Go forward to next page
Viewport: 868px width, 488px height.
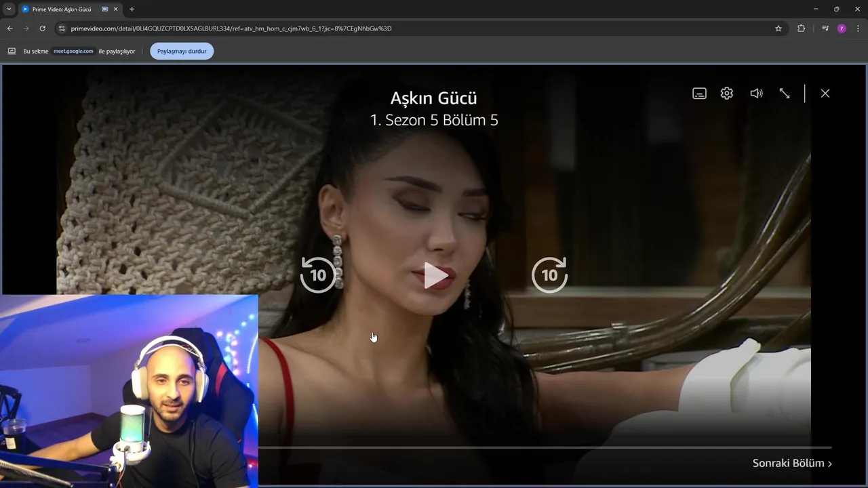point(26,28)
